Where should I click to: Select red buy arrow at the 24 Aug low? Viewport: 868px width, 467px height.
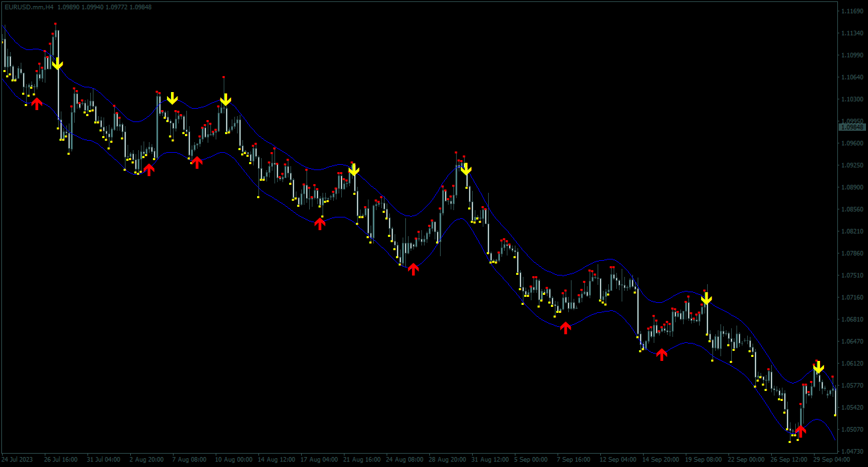pos(413,269)
